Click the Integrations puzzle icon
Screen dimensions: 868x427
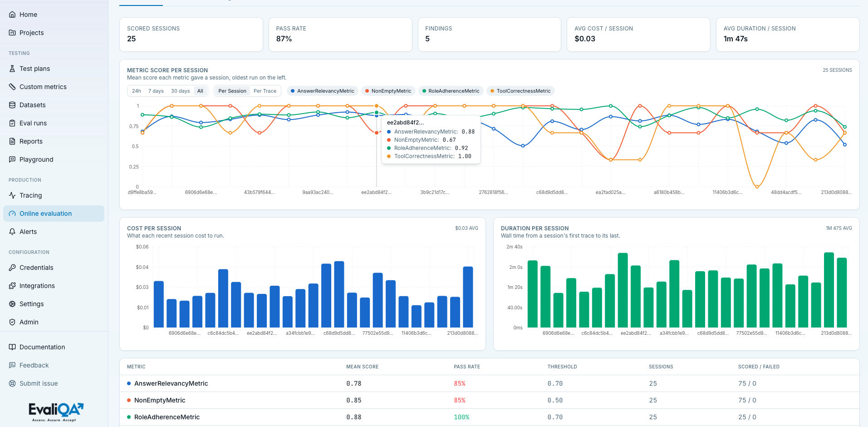click(x=12, y=286)
